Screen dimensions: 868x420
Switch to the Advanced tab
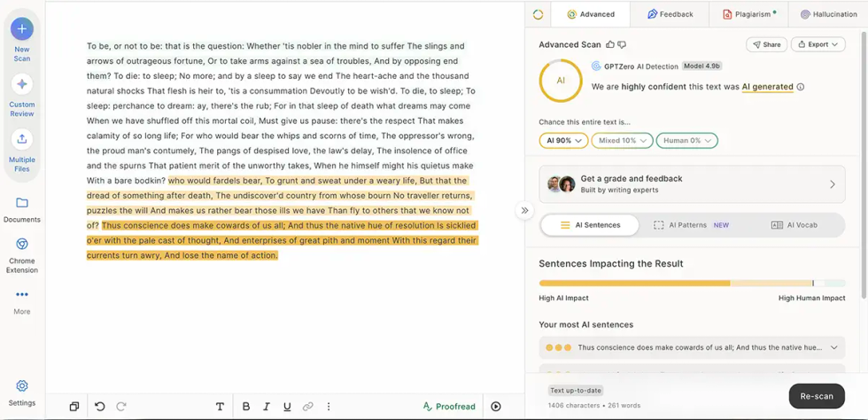[591, 14]
